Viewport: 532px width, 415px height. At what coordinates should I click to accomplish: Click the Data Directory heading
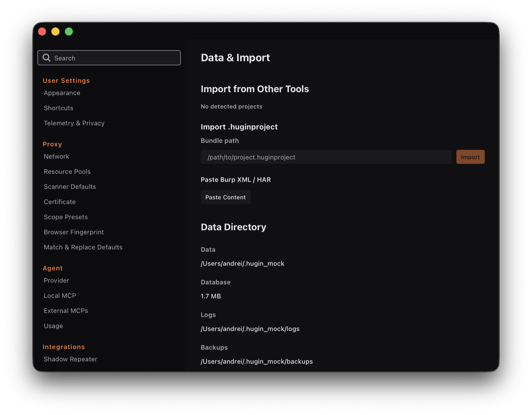click(233, 227)
